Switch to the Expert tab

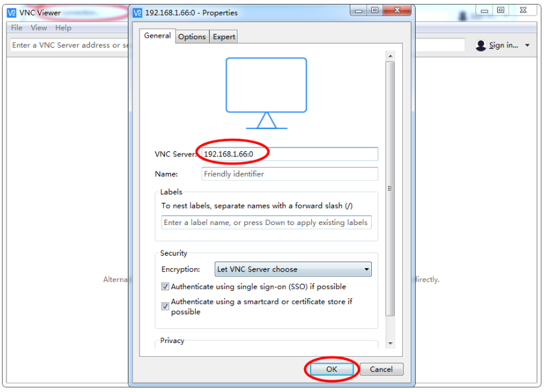224,37
